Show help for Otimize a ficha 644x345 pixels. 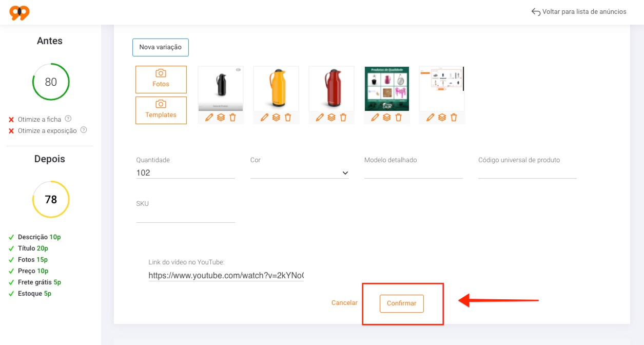pyautogui.click(x=68, y=119)
